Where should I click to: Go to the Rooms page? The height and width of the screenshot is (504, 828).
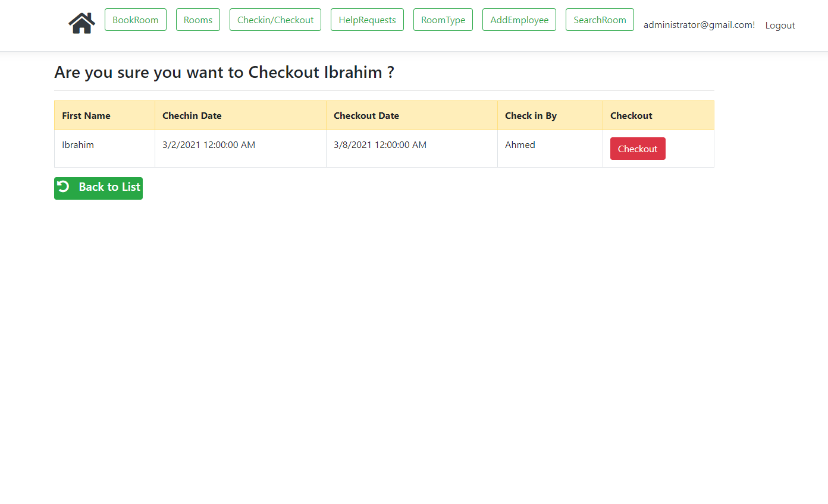point(198,20)
